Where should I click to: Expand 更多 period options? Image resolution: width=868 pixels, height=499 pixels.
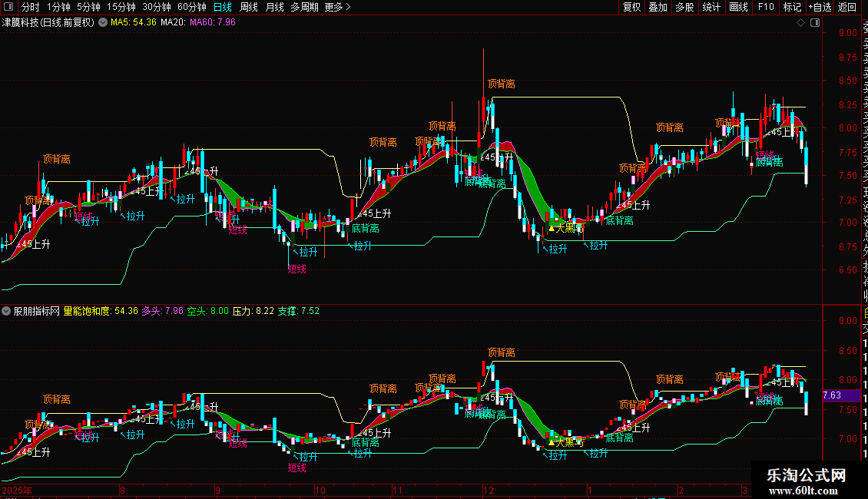(337, 7)
